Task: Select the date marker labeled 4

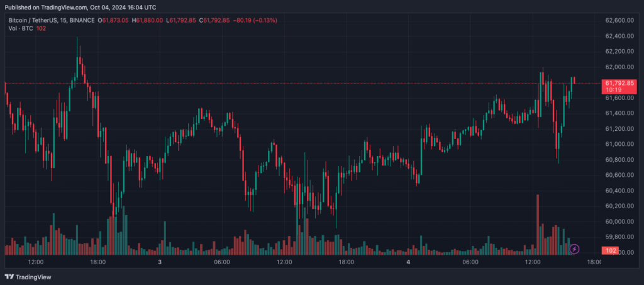Action: coord(408,262)
